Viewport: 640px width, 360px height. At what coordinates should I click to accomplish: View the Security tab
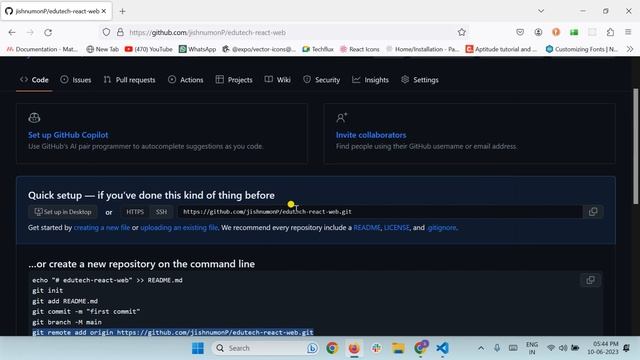tap(322, 80)
